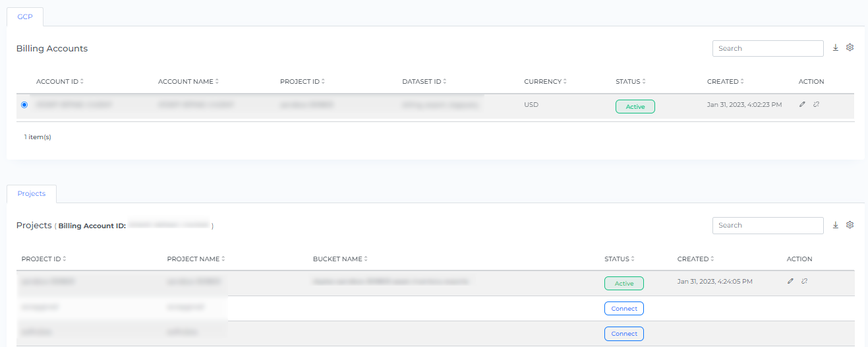868x347 pixels.
Task: Edit the billing account row using pencil icon
Action: point(802,104)
